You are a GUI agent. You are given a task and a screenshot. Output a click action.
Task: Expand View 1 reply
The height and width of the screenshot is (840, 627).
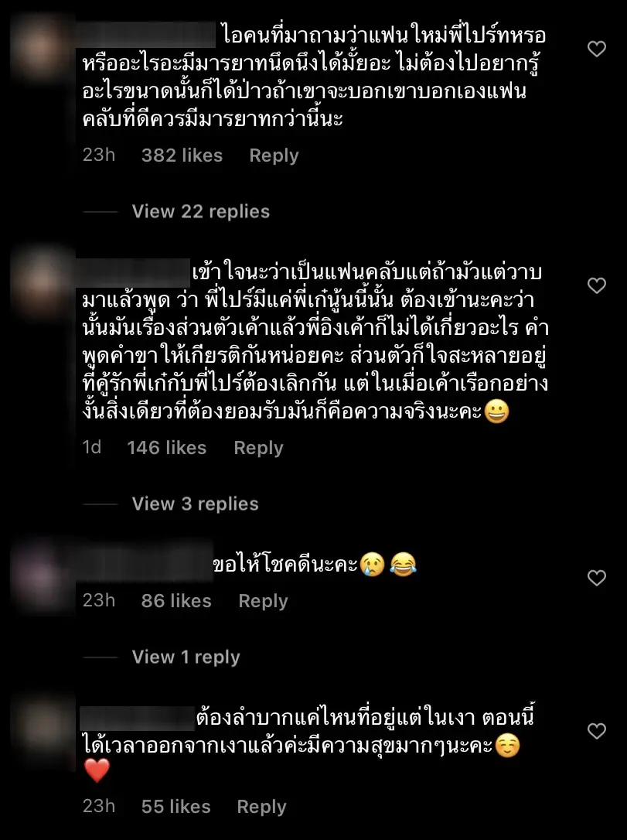coord(186,657)
